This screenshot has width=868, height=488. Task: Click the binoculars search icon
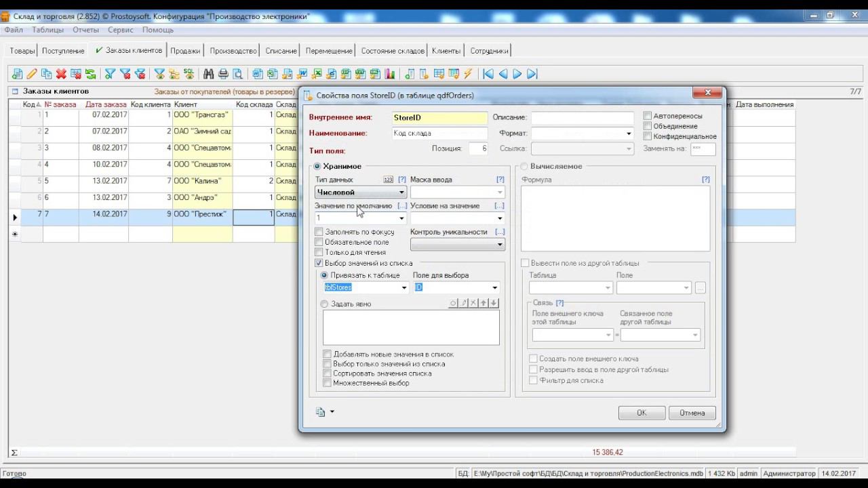pos(208,74)
